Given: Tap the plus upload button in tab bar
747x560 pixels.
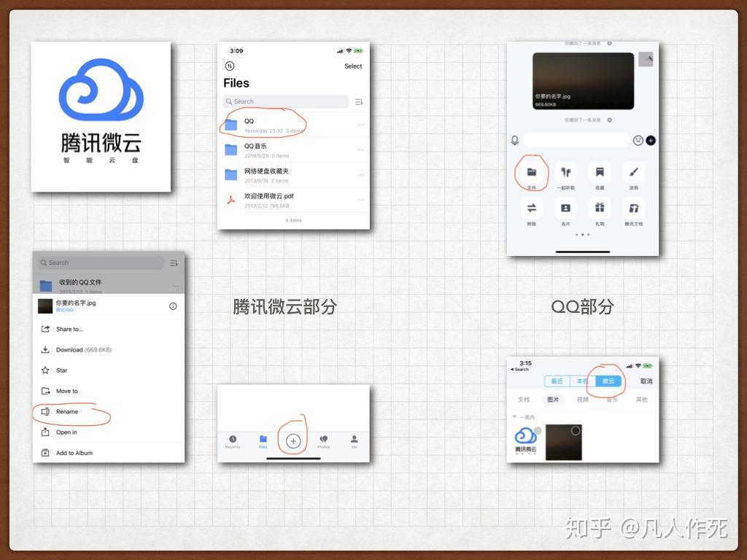Looking at the screenshot, I should coord(293,441).
